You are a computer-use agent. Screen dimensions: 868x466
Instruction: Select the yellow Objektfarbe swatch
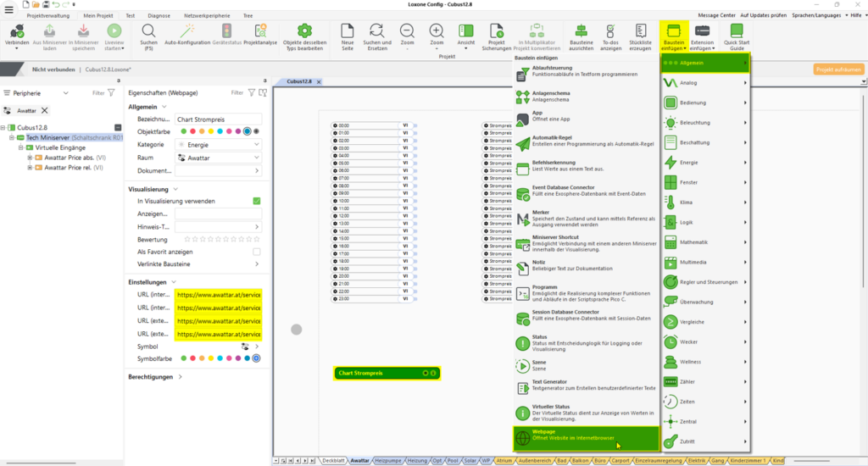[x=210, y=131]
